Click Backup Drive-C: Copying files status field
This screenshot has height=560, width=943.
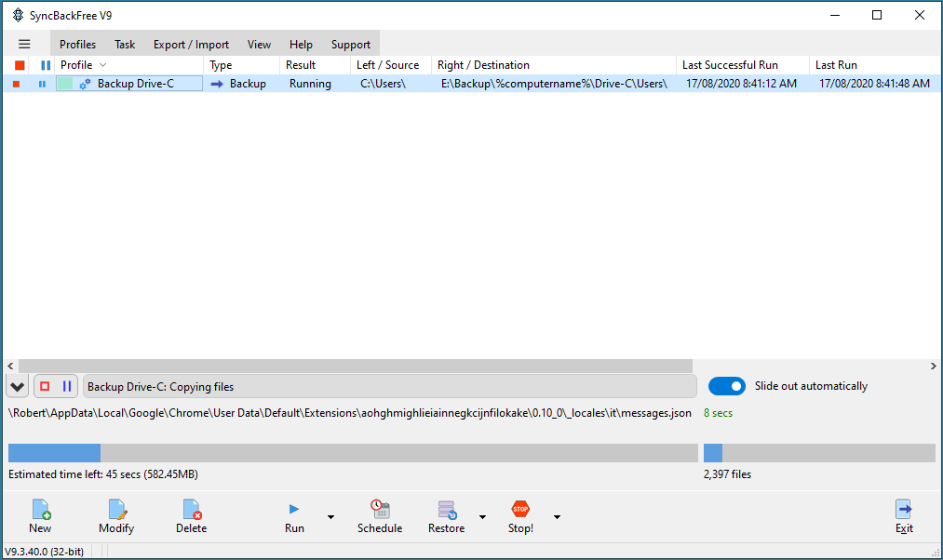click(390, 386)
